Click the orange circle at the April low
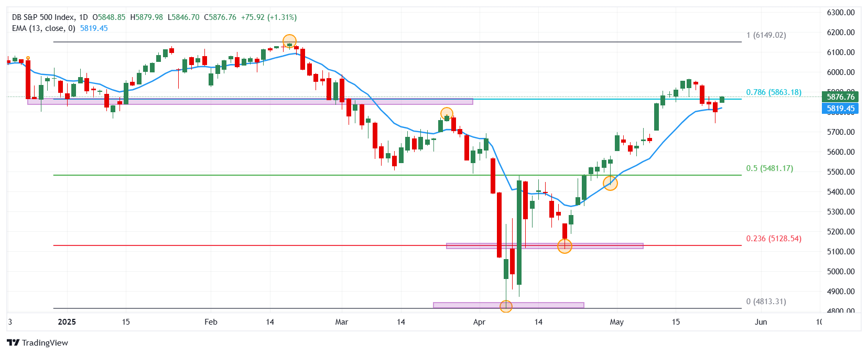The height and width of the screenshot is (354, 868). 506,306
